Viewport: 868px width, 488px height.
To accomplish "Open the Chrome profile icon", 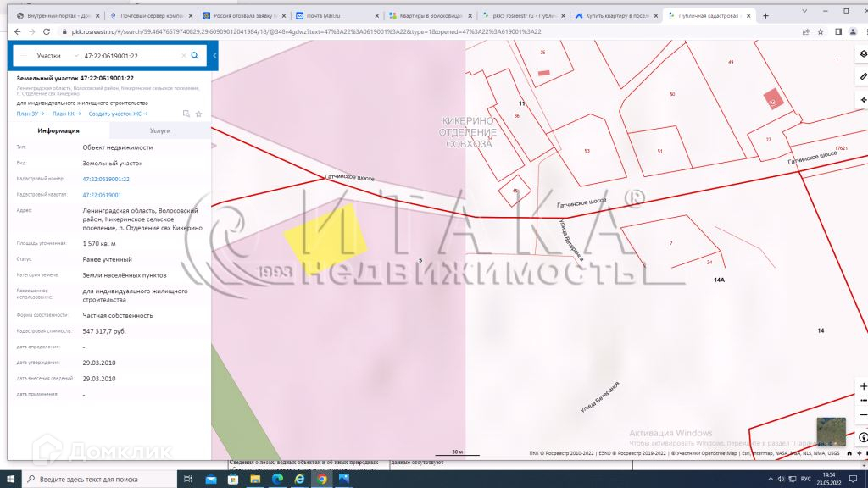I will pos(853,31).
